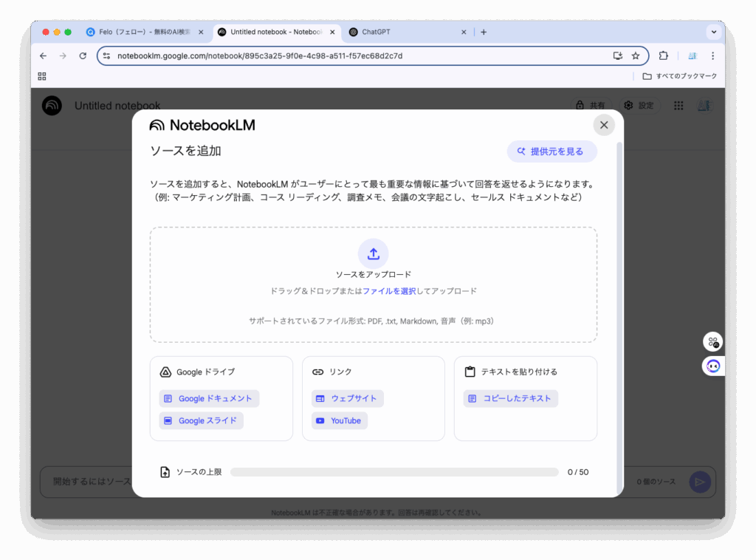Click the 共有 share button
756x560 pixels.
point(591,105)
